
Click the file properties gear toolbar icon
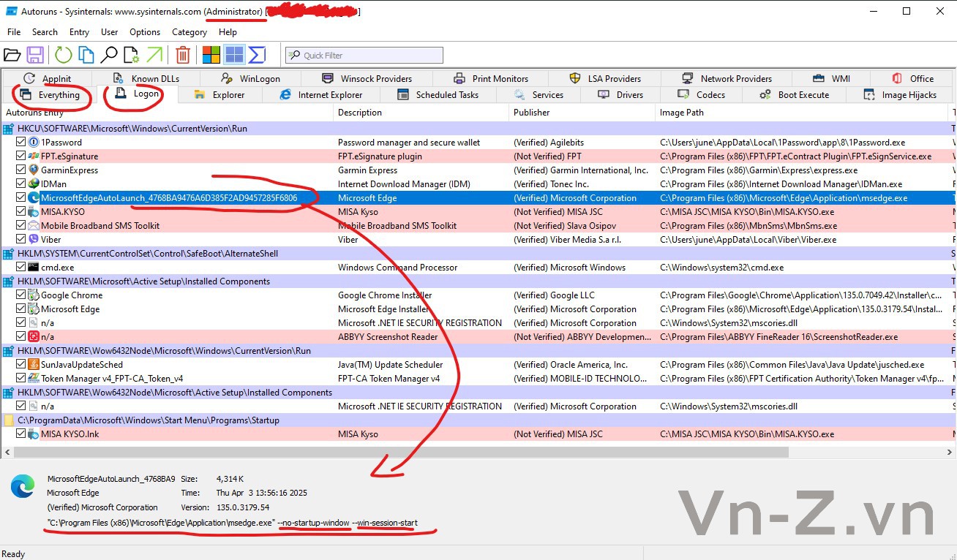tap(132, 55)
